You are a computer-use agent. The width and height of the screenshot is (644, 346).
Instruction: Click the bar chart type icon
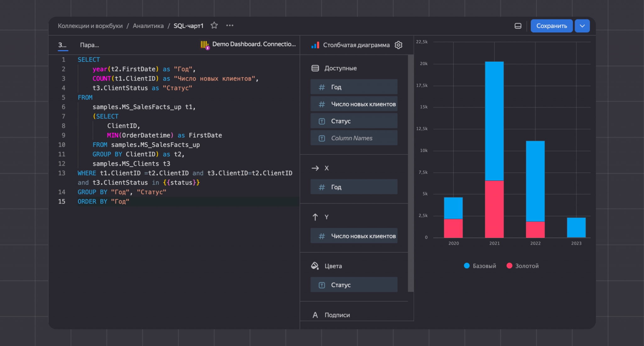(315, 45)
